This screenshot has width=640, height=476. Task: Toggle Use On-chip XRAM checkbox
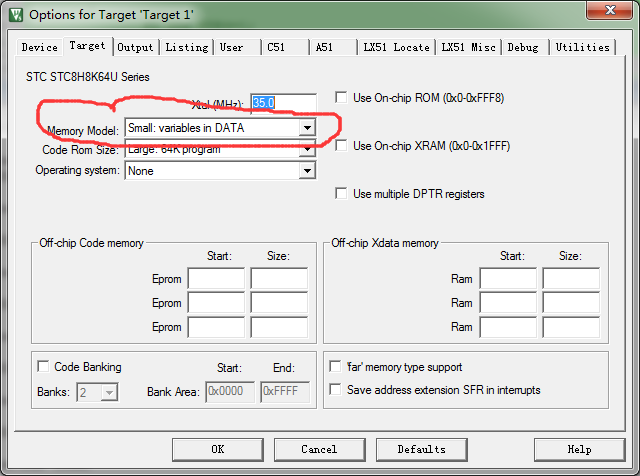[x=341, y=146]
